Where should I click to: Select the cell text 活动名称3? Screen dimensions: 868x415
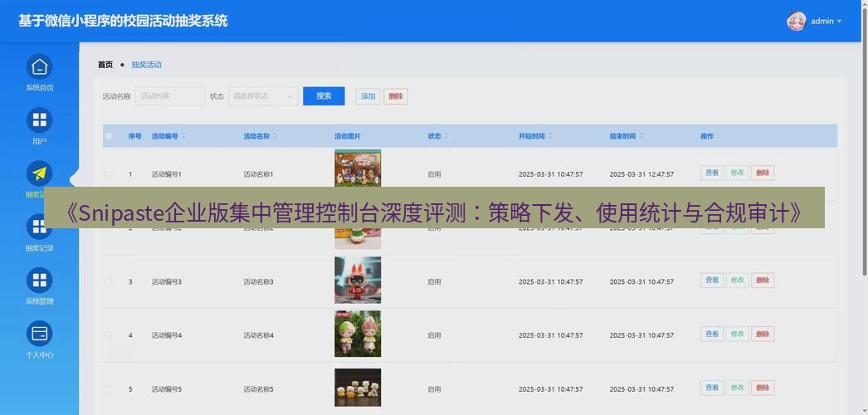(x=259, y=281)
